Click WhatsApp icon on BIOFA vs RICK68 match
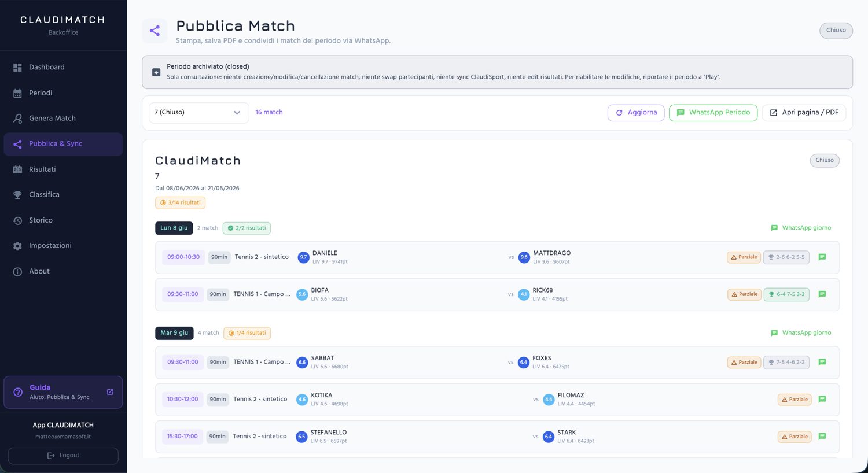Image resolution: width=868 pixels, height=473 pixels. (x=822, y=294)
